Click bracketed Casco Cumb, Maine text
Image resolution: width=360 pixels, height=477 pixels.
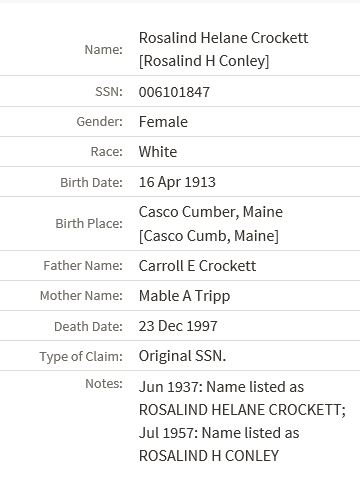(209, 236)
